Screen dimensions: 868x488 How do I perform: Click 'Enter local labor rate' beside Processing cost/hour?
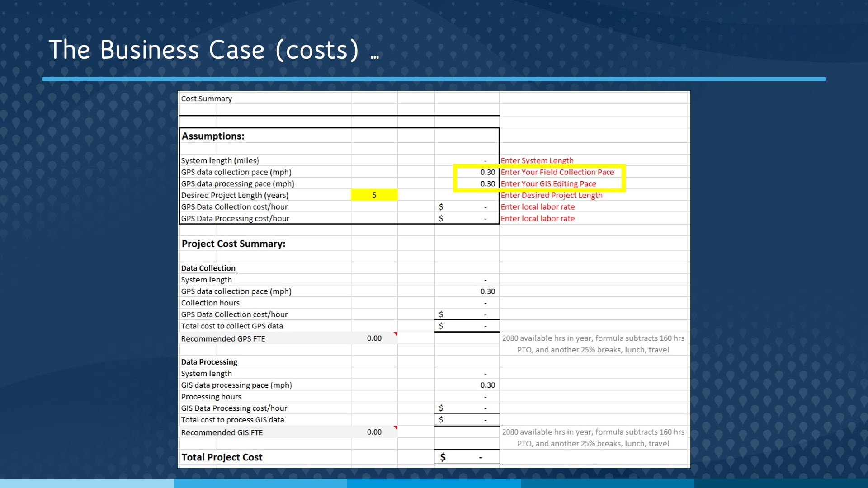pos(538,218)
